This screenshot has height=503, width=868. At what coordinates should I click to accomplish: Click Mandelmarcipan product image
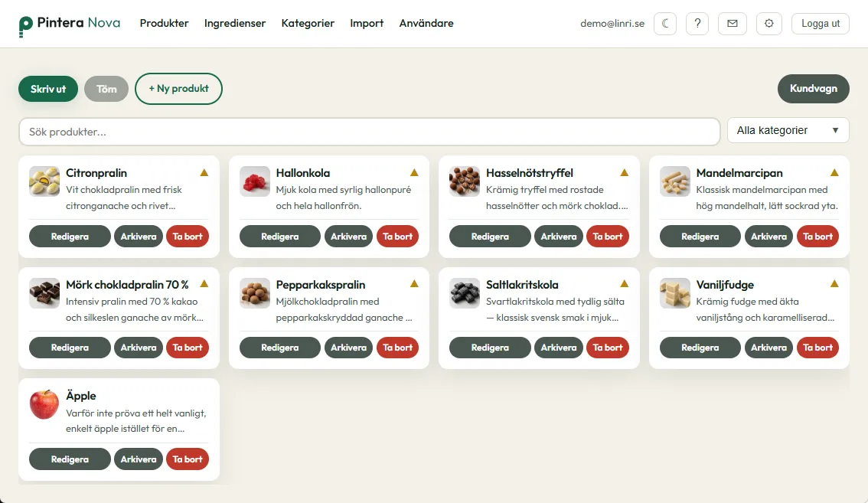point(675,181)
